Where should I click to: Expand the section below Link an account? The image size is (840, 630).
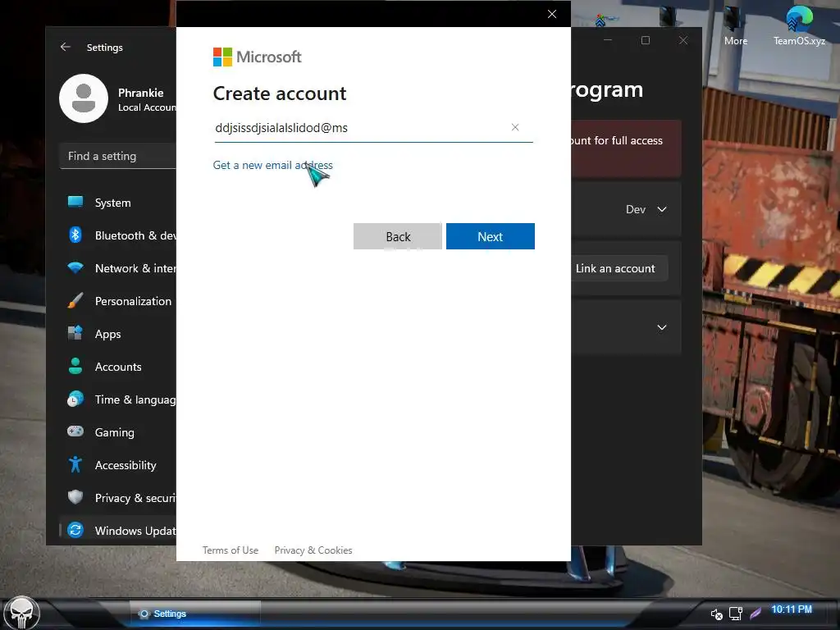coord(662,327)
